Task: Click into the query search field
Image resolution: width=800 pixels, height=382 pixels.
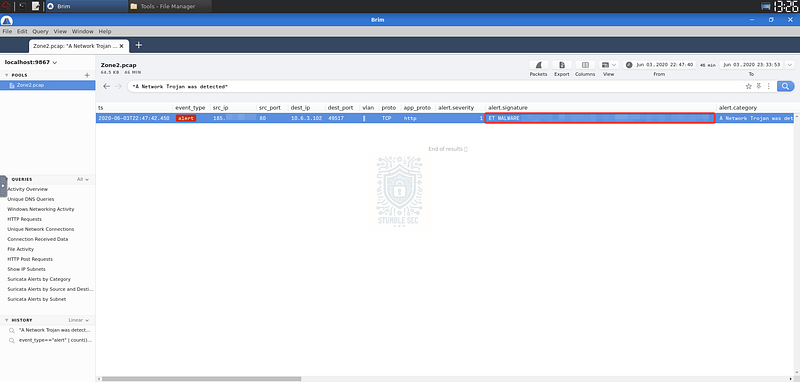Action: click(434, 86)
